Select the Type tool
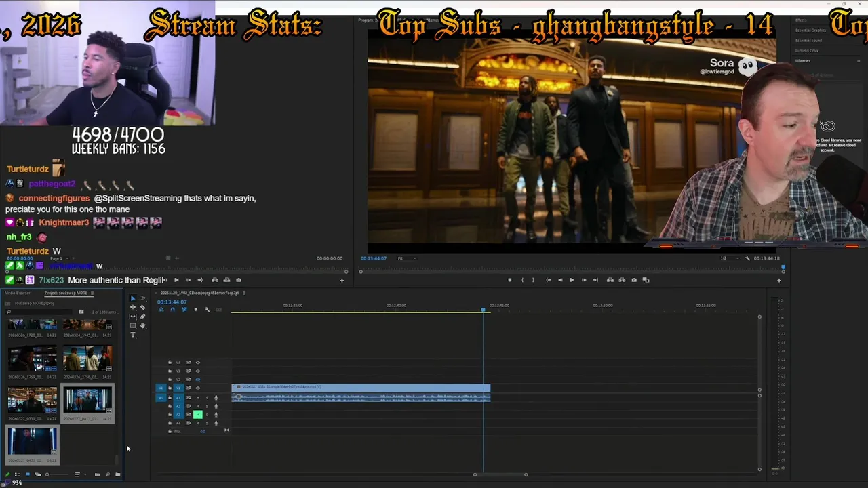Screen dimensions: 868x488 click(x=133, y=334)
